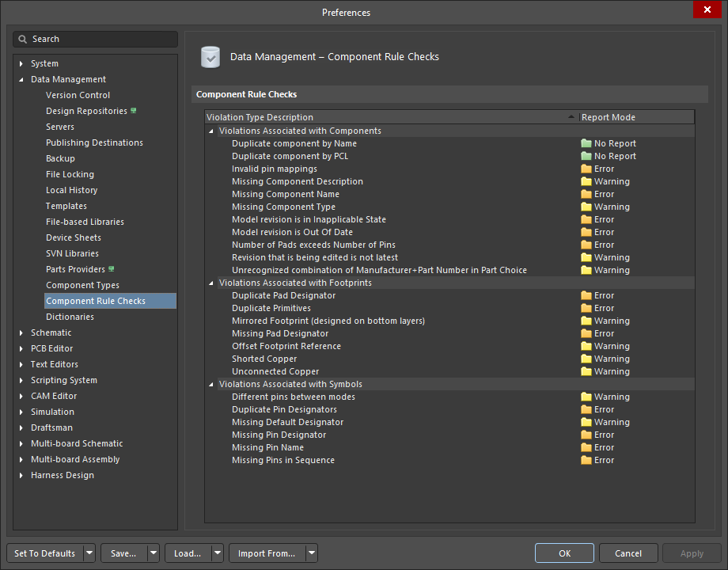Viewport: 728px width, 570px height.
Task: Open the Version Control preferences page
Action: click(x=78, y=95)
